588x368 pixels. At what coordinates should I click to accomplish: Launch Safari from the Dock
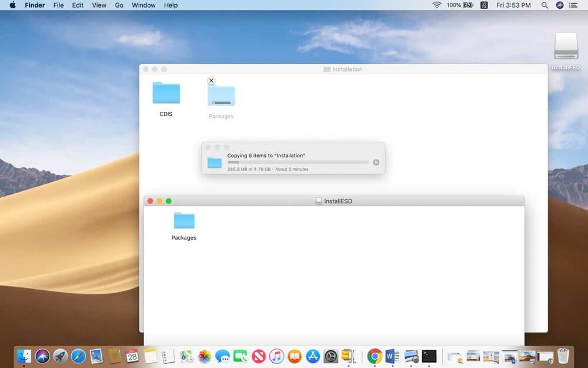78,356
